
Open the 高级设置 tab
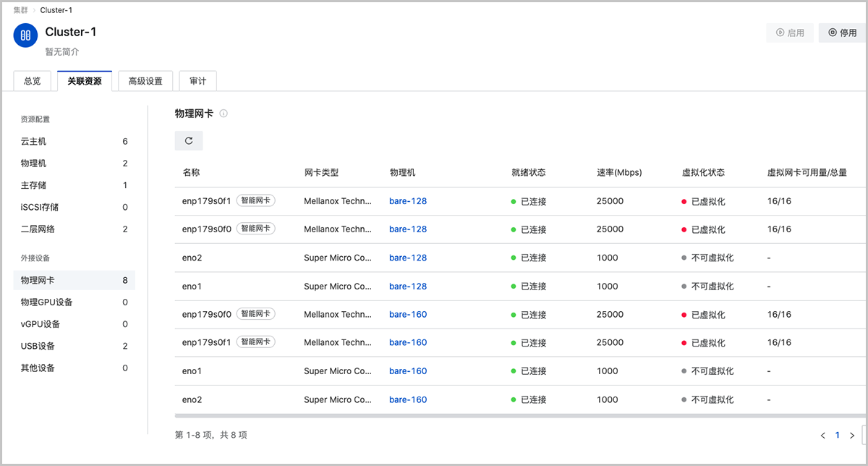(x=145, y=81)
